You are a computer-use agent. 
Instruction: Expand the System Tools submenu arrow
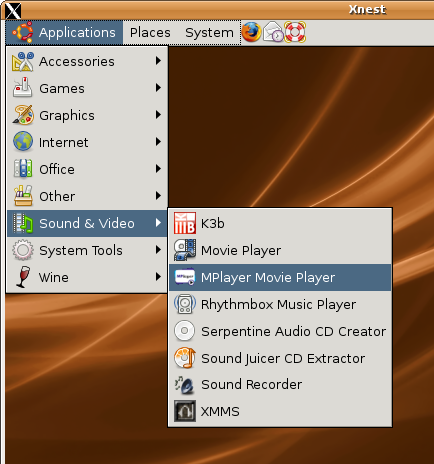tap(158, 250)
